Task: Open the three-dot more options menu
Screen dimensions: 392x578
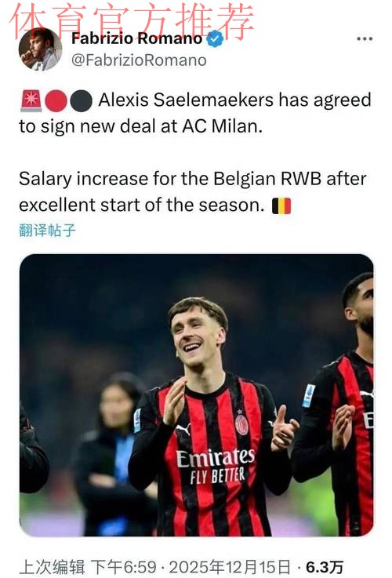Action: click(365, 38)
